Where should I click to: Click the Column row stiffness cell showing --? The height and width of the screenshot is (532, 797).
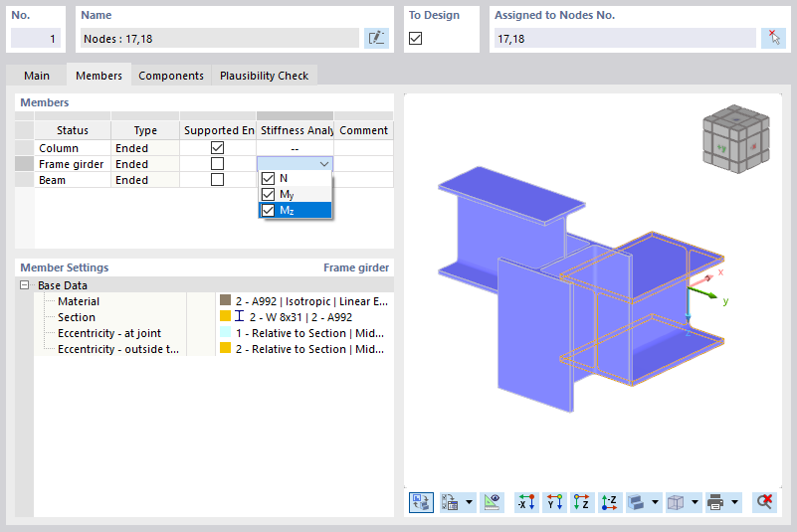click(x=295, y=148)
